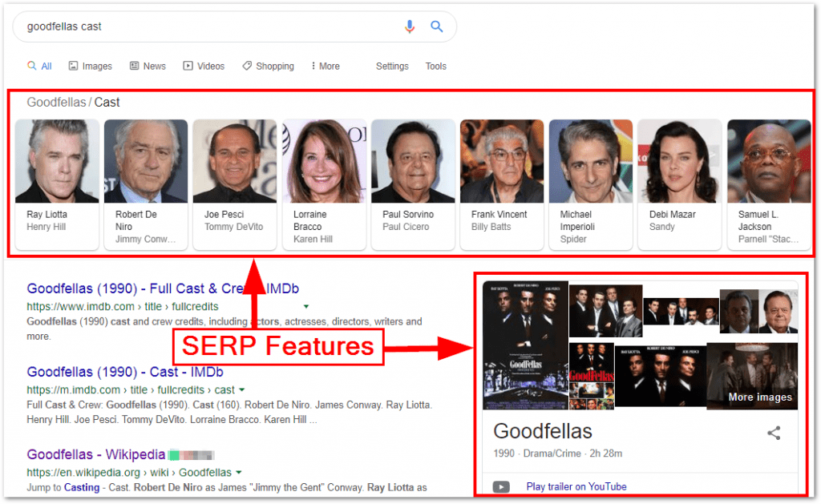This screenshot has width=821, height=504.
Task: Open Michael Imperioli cast card
Action: click(x=591, y=184)
